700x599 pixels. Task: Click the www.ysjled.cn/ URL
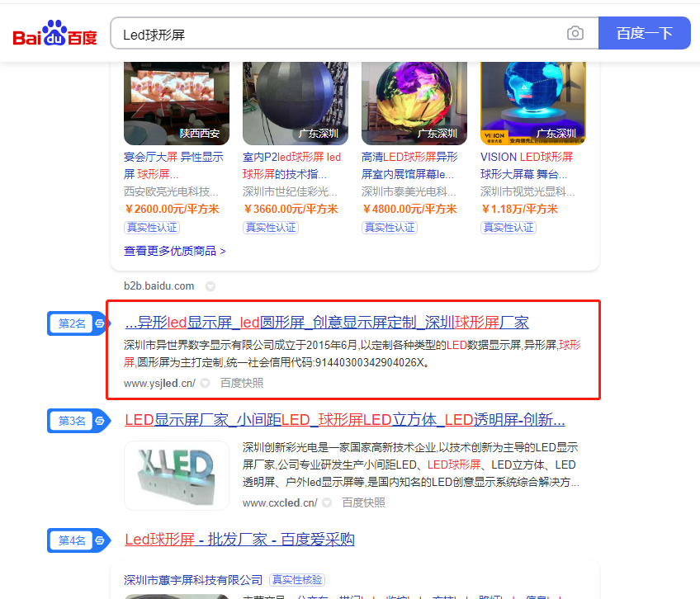tap(159, 384)
